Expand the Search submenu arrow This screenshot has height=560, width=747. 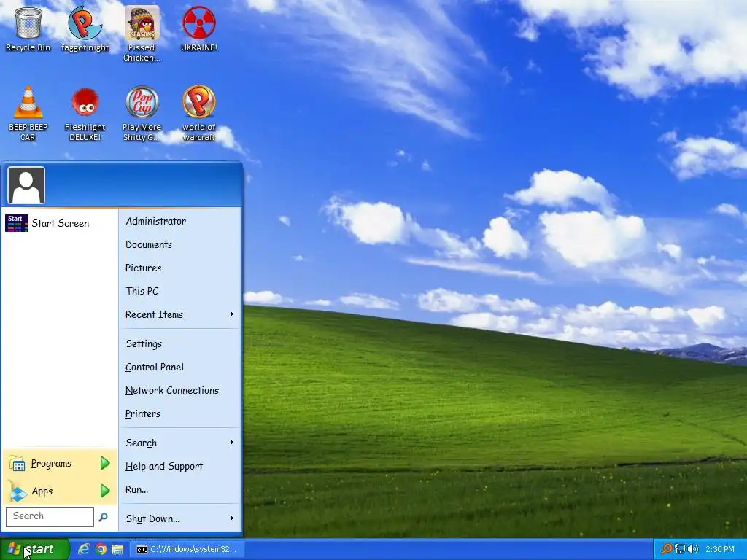[231, 443]
